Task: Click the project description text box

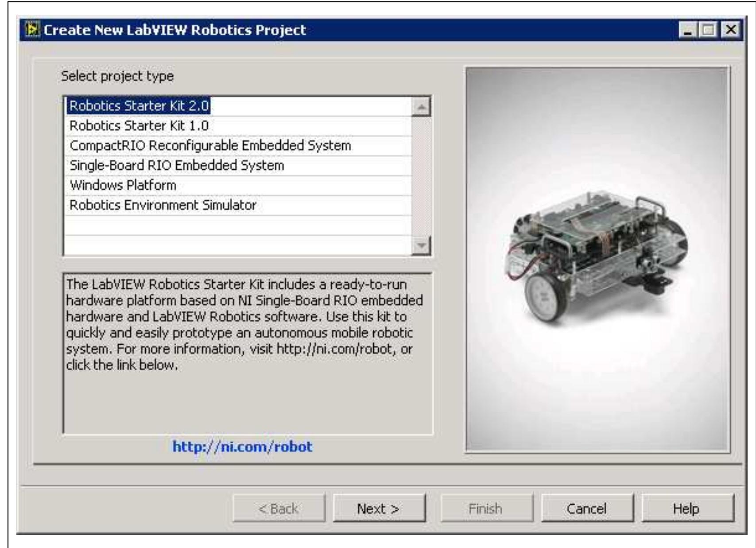Action: 248,353
